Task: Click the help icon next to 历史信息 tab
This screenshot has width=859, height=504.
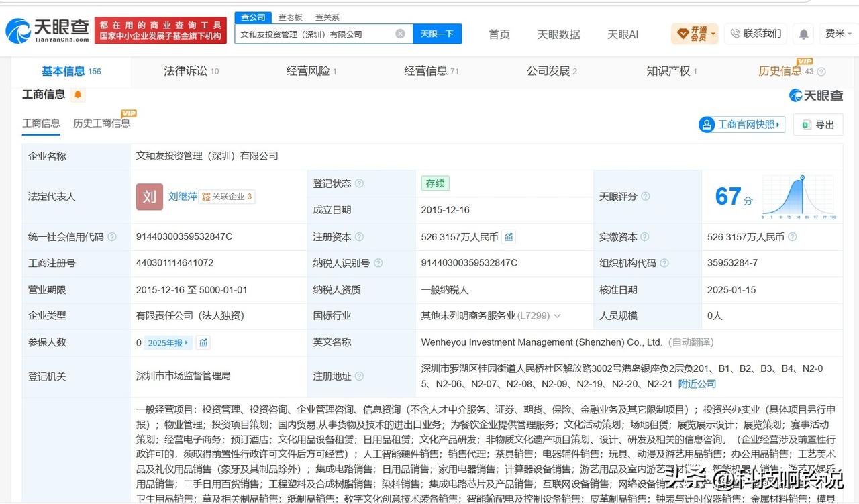Action: (821, 72)
